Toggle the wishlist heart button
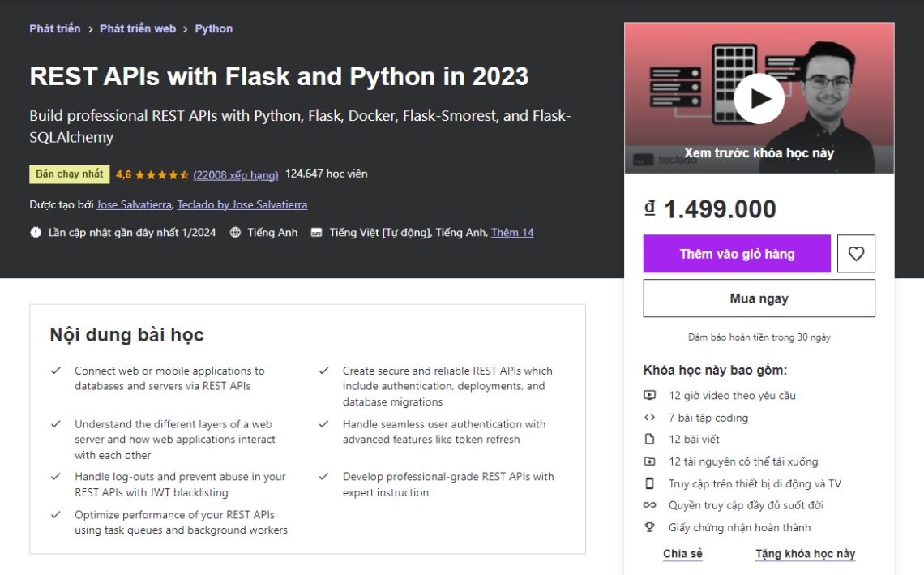This screenshot has height=575, width=924. pos(856,253)
